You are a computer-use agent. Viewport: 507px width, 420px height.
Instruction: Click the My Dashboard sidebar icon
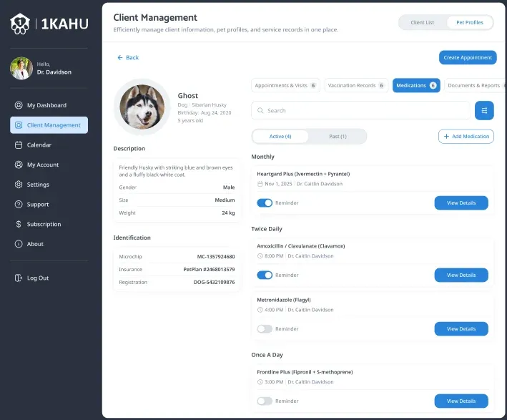(19, 105)
